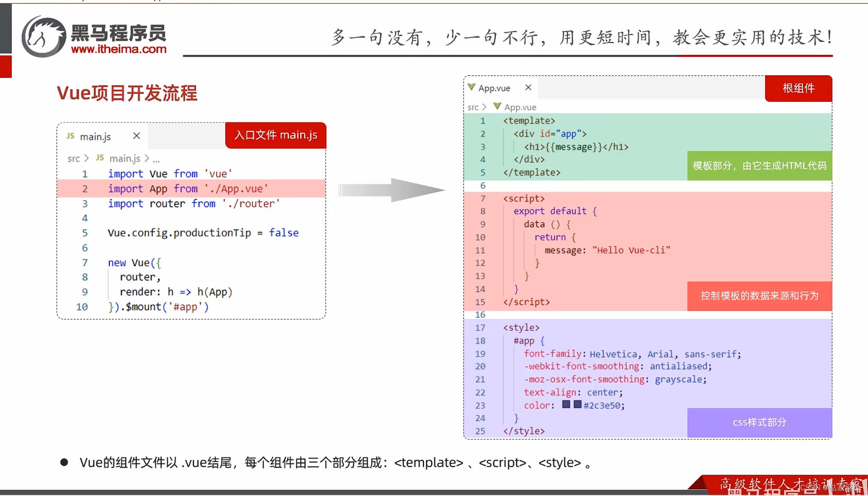Click line number 10 in the main.js gutter
868x496 pixels.
81,306
